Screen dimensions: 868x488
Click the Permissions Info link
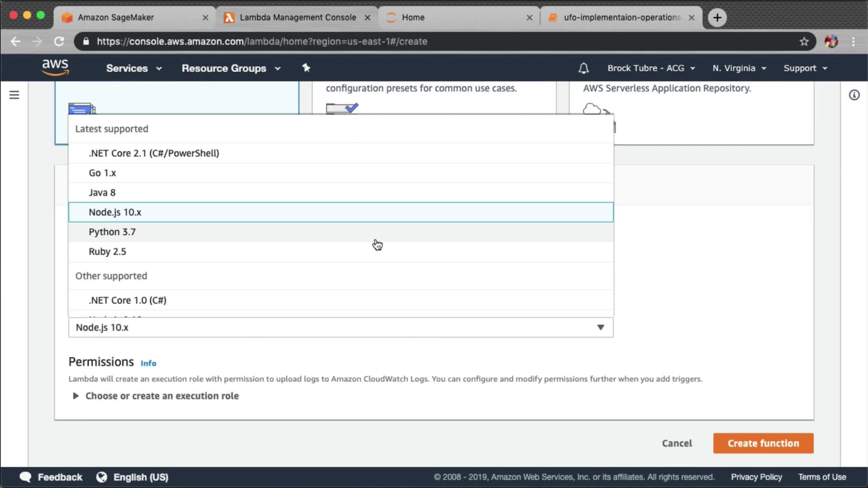tap(148, 363)
